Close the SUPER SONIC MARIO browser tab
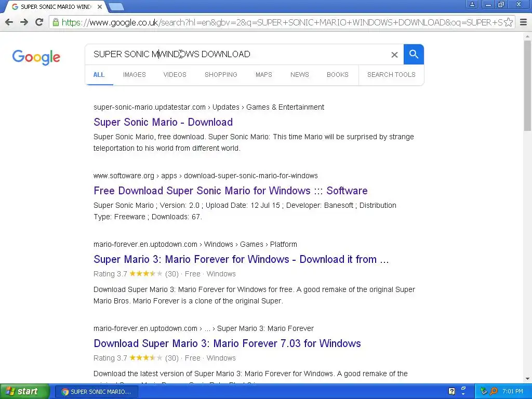 (x=100, y=7)
